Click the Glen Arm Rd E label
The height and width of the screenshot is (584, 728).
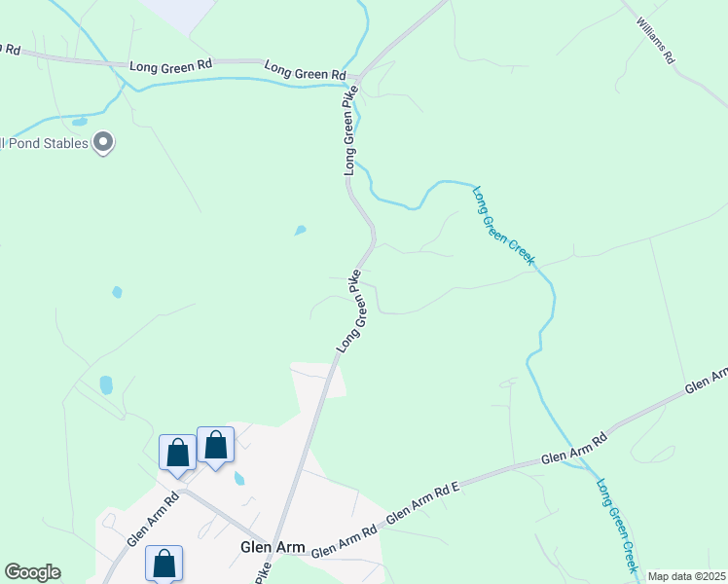pos(422,503)
